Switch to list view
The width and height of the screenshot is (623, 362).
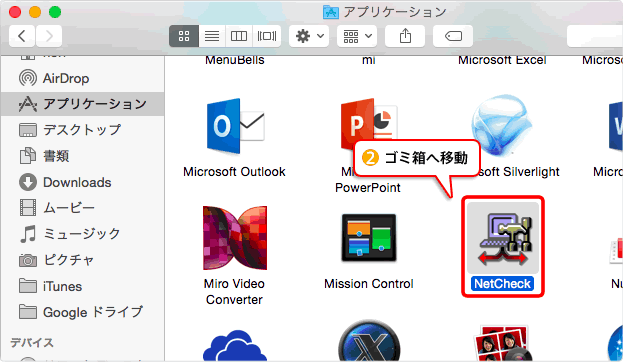coord(212,36)
